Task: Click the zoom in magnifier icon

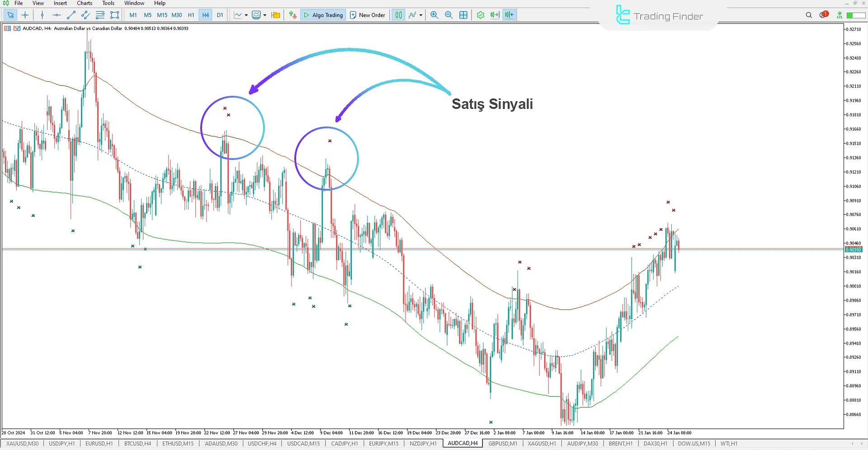Action: (x=434, y=15)
